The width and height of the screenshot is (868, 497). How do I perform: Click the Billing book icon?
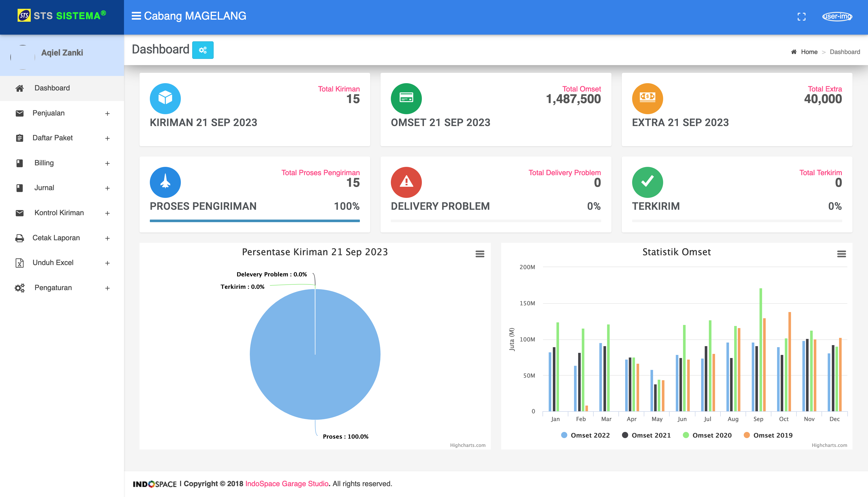(x=19, y=163)
